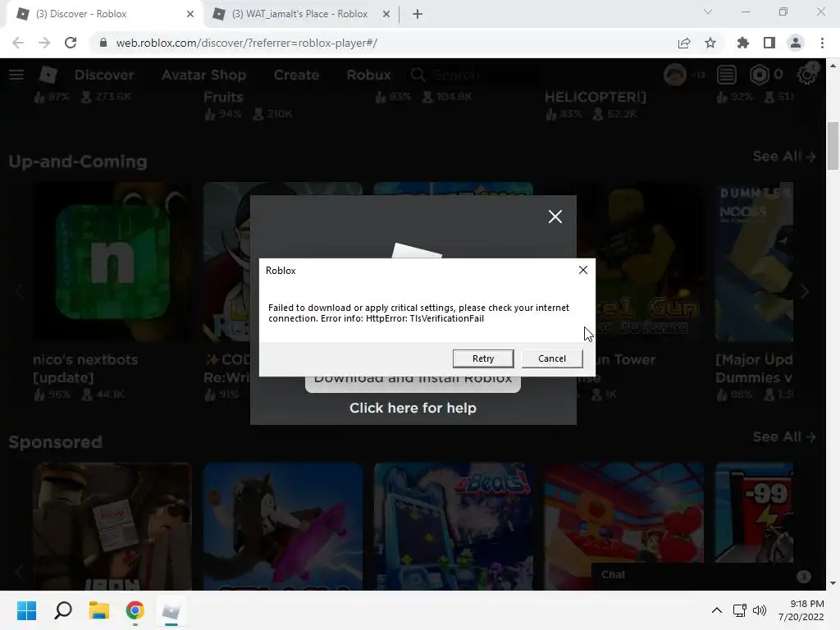Viewport: 840px width, 630px height.
Task: Open nico's nextbots game thumbnail
Action: (x=112, y=262)
